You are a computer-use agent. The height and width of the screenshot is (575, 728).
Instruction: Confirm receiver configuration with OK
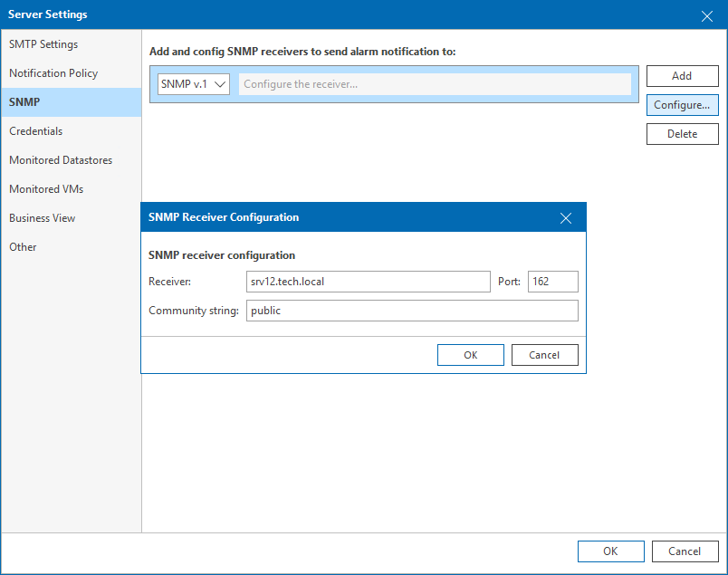(x=470, y=355)
